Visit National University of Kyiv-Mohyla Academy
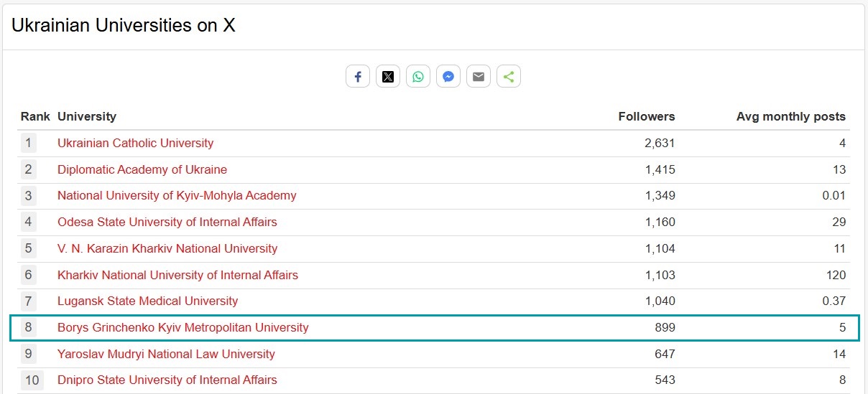Viewport: 868px width, 394px height. [x=177, y=195]
